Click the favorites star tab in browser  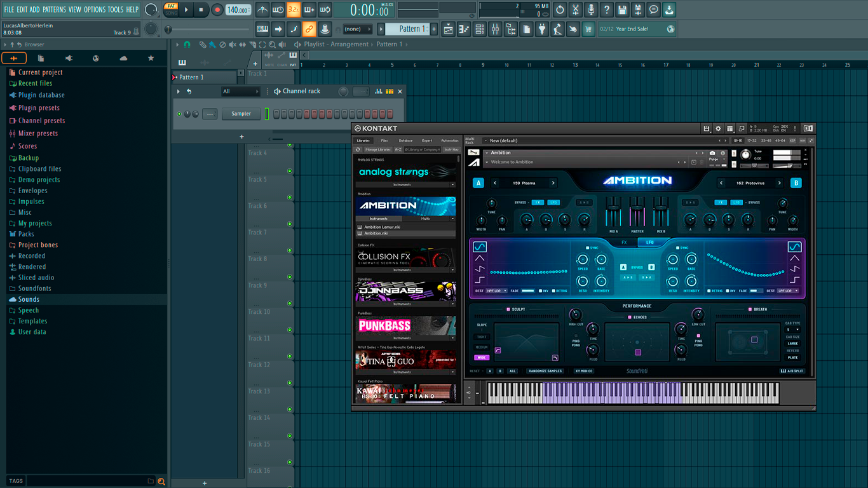pyautogui.click(x=151, y=58)
